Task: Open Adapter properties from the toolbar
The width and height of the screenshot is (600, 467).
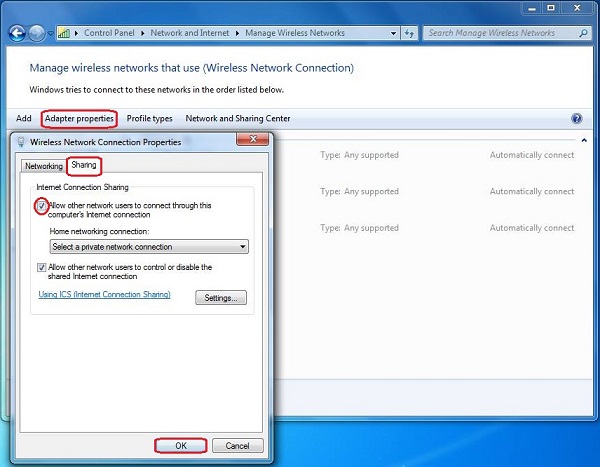Action: [79, 119]
